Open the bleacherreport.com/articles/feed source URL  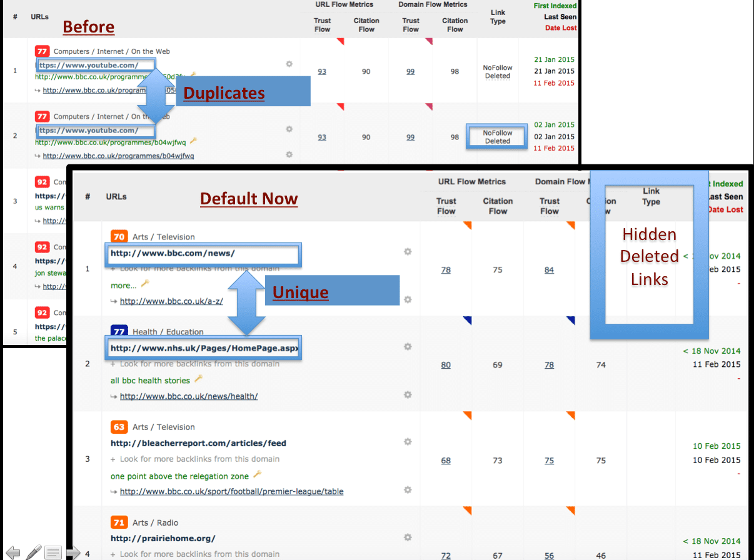(198, 443)
